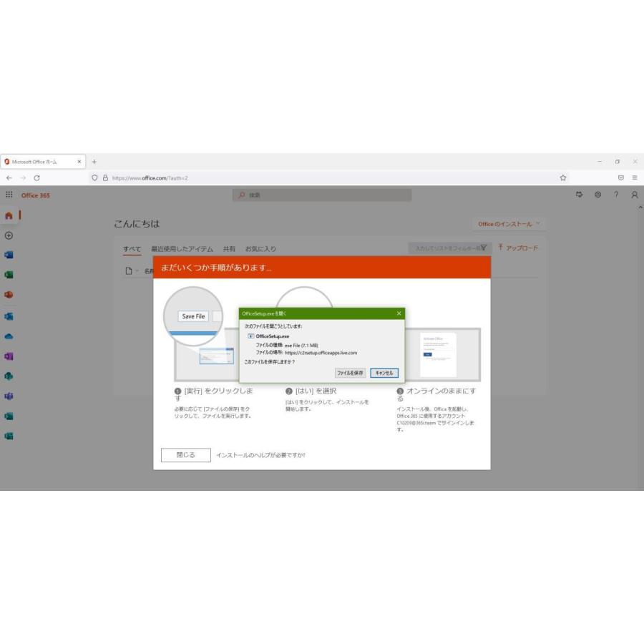Click ファイルを保存 button in dialog

coord(350,373)
